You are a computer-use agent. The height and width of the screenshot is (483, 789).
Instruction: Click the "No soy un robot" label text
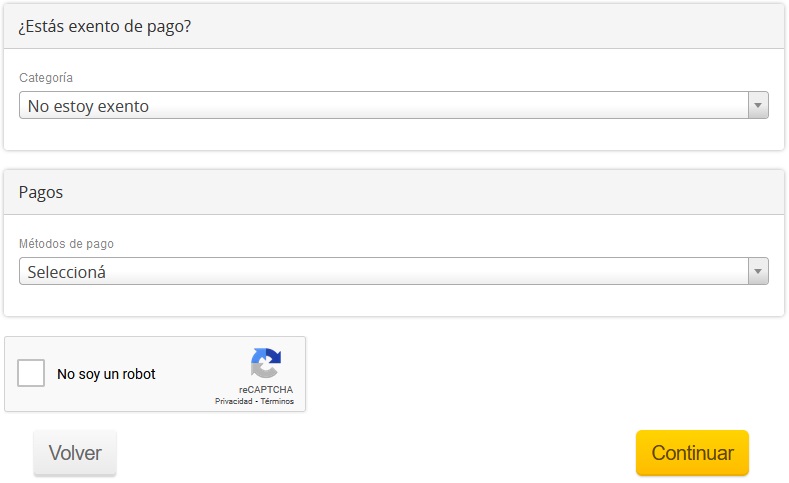tap(106, 374)
